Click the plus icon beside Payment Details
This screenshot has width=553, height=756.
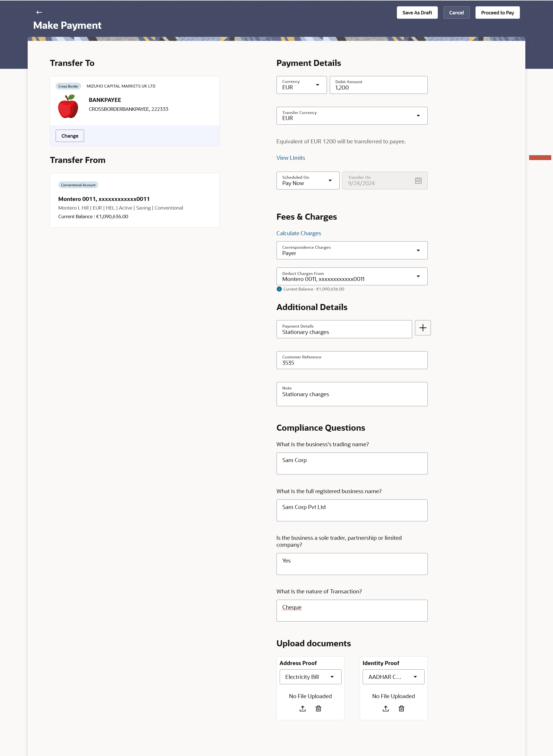423,328
